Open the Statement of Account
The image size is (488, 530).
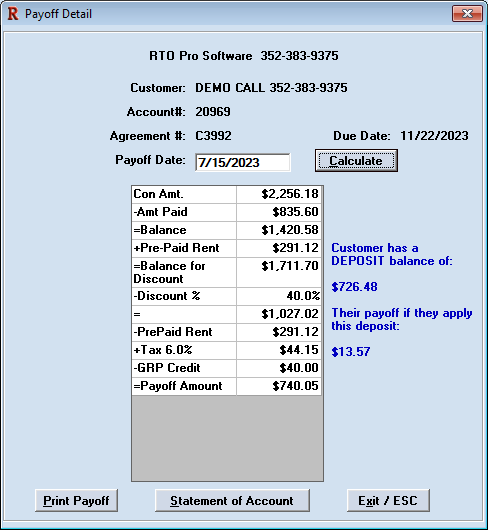tap(232, 500)
